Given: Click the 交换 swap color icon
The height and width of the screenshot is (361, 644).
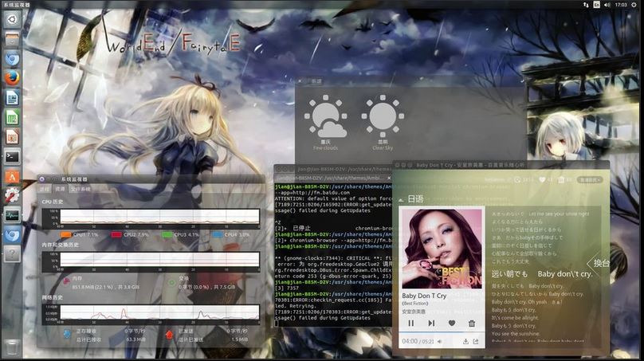Looking at the screenshot, I should pyautogui.click(x=172, y=282).
